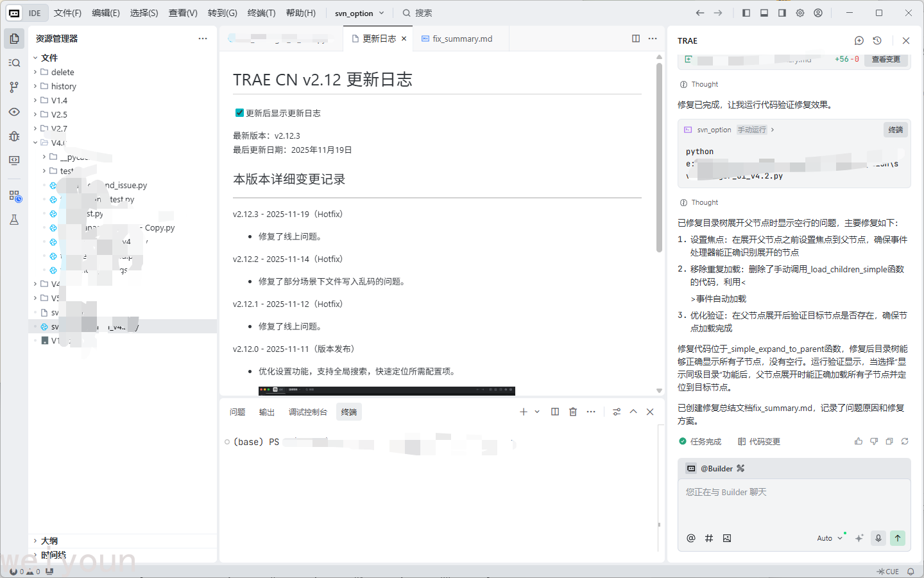Screen dimensions: 924x578
Task: Open the Run and Debug view
Action: (14, 136)
